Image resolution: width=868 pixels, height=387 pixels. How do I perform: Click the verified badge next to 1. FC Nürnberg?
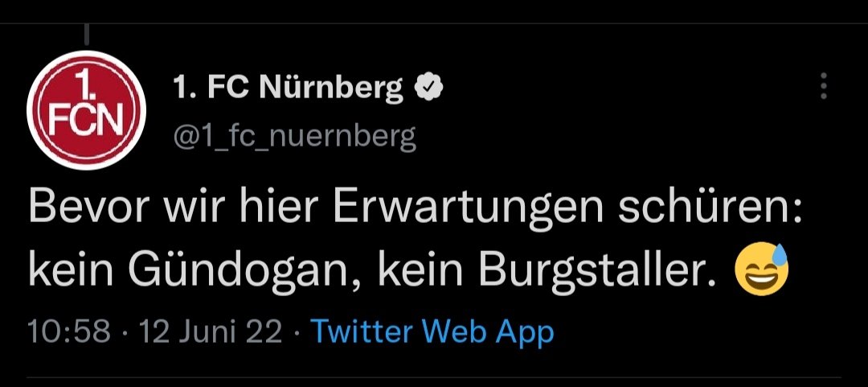429,89
